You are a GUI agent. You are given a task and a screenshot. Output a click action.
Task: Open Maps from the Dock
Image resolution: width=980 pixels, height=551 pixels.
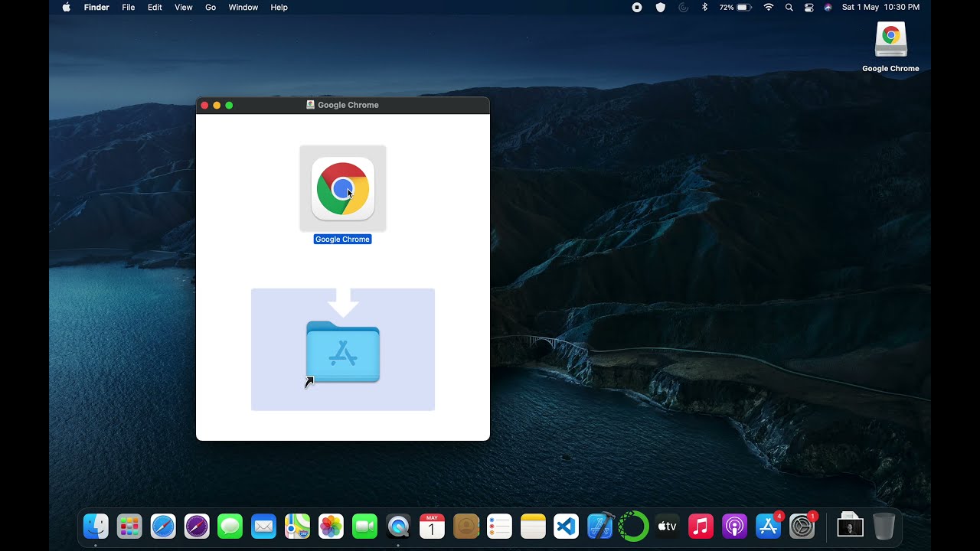[x=298, y=526]
